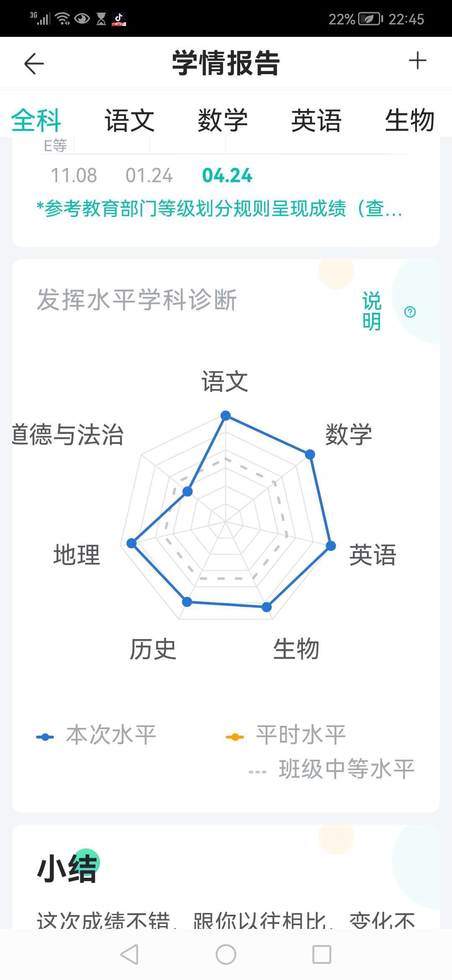Open the 英语 subject tab
Screen dimensions: 452x980
point(316,121)
